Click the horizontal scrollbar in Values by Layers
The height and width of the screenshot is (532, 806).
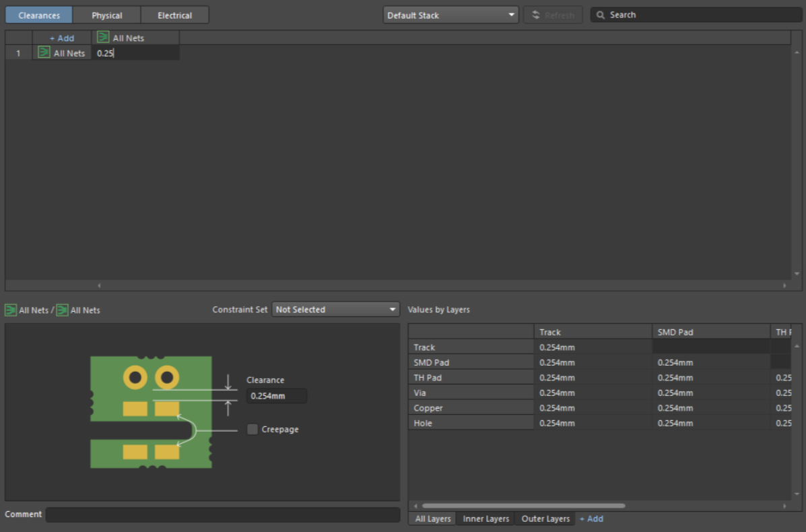523,506
